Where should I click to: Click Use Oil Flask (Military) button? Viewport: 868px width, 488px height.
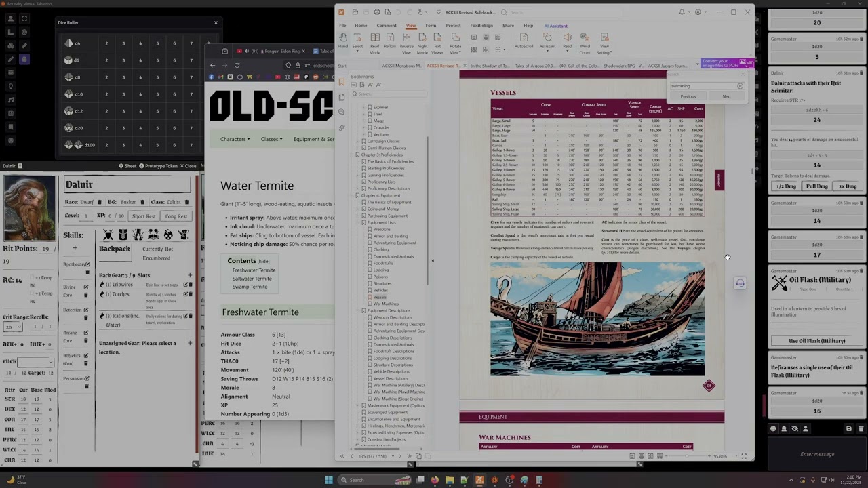point(816,341)
